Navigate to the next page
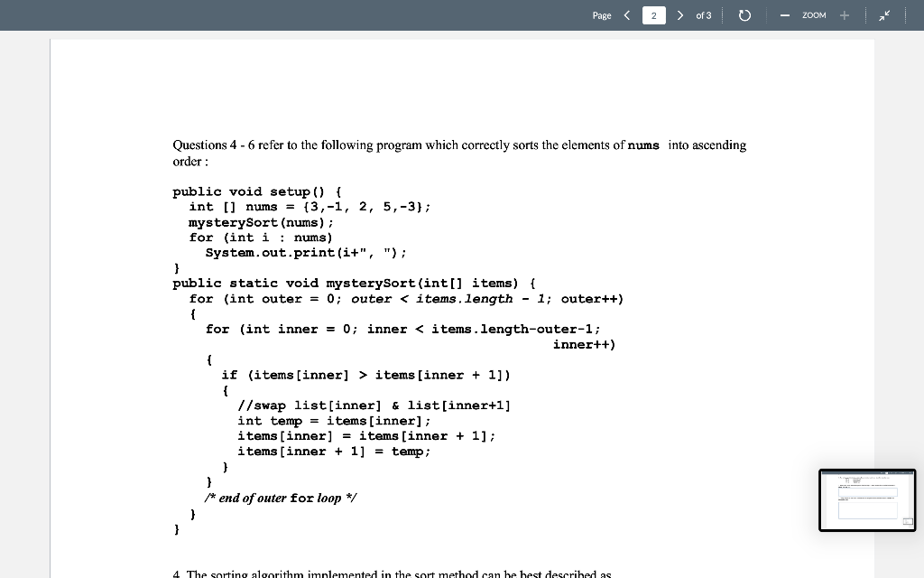Image resolution: width=924 pixels, height=578 pixels. (680, 15)
